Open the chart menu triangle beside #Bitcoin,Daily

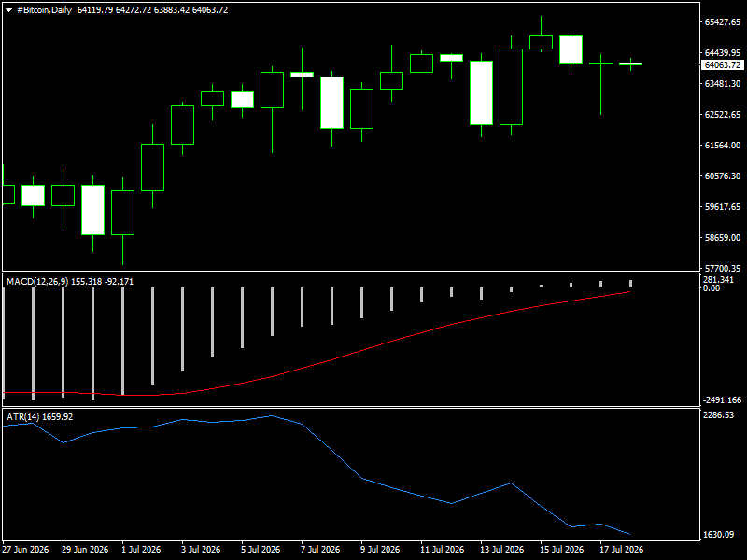pos(8,10)
